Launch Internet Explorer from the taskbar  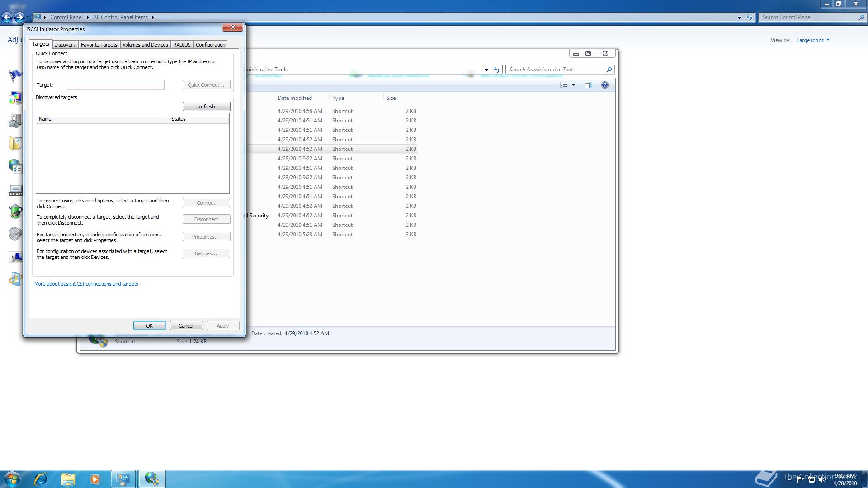(x=41, y=479)
